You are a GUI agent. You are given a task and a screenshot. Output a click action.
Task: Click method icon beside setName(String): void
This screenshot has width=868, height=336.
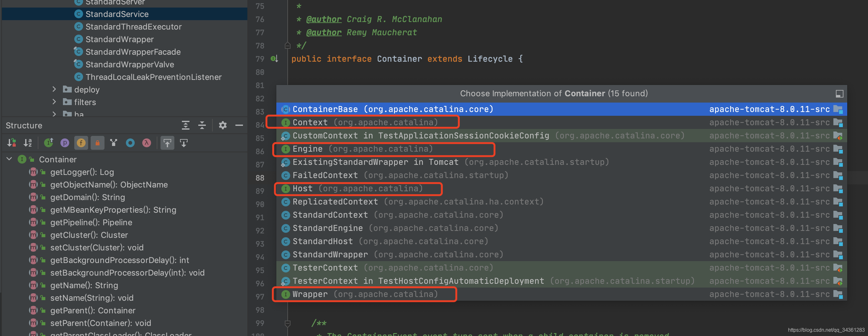33,298
